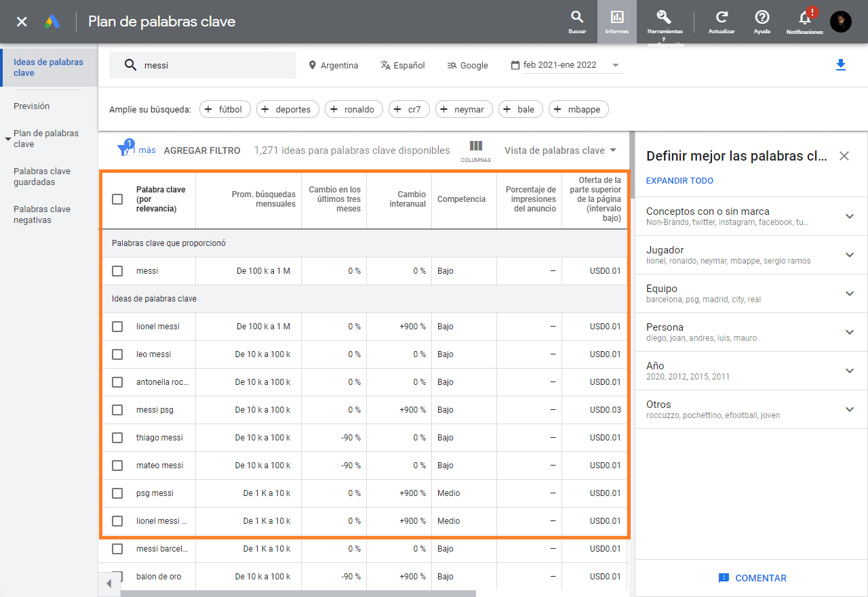Download the keyword ideas list

(x=841, y=64)
